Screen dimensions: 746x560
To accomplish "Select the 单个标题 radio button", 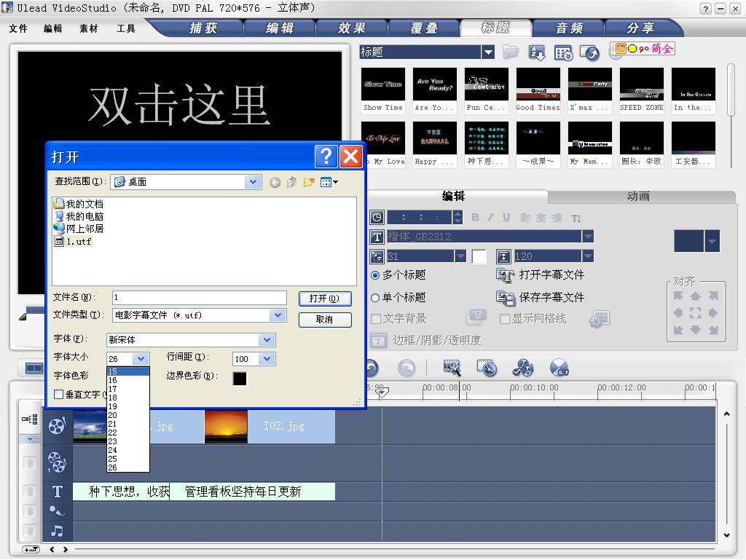I will coord(375,297).
